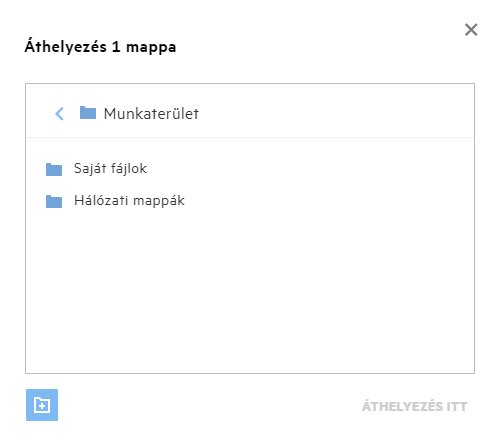The height and width of the screenshot is (441, 498).
Task: Select the Hálózati mappák row
Action: pos(250,201)
